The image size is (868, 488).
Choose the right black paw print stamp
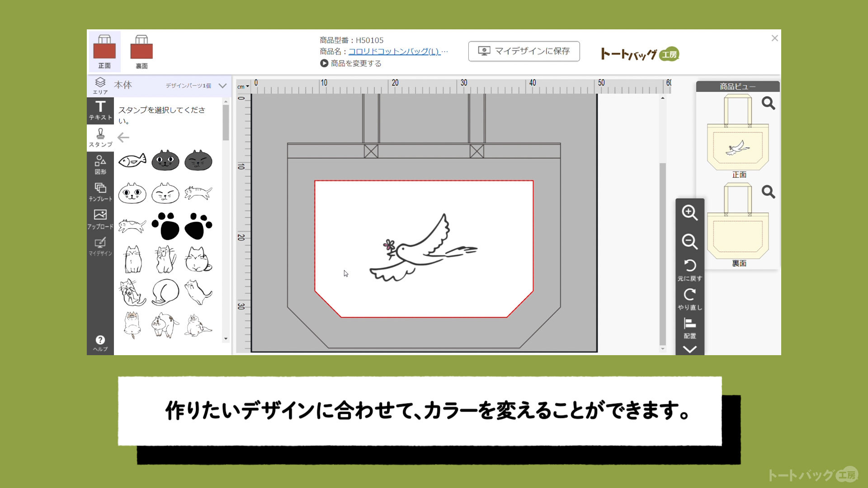pyautogui.click(x=198, y=226)
